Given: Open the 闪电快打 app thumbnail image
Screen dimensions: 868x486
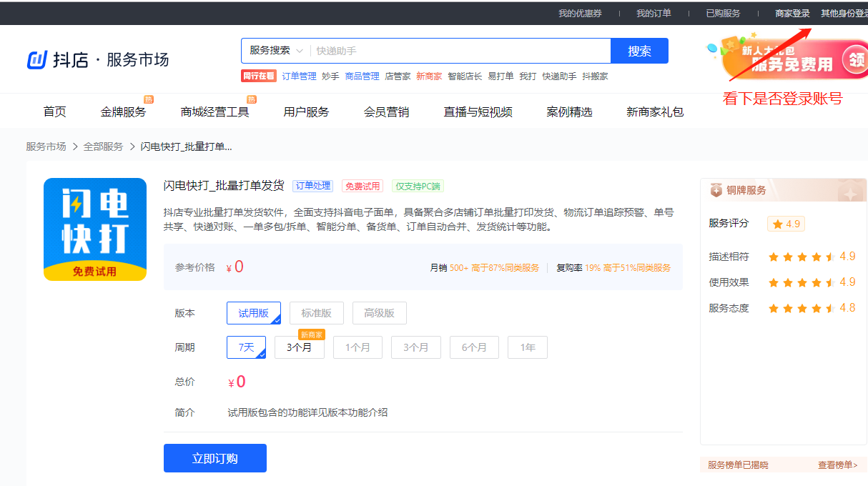Looking at the screenshot, I should (95, 229).
